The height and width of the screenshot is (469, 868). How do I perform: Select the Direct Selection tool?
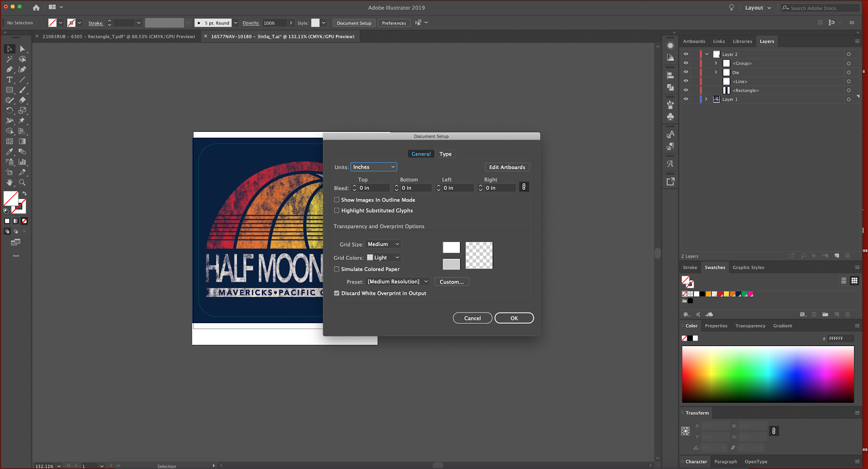click(x=22, y=49)
